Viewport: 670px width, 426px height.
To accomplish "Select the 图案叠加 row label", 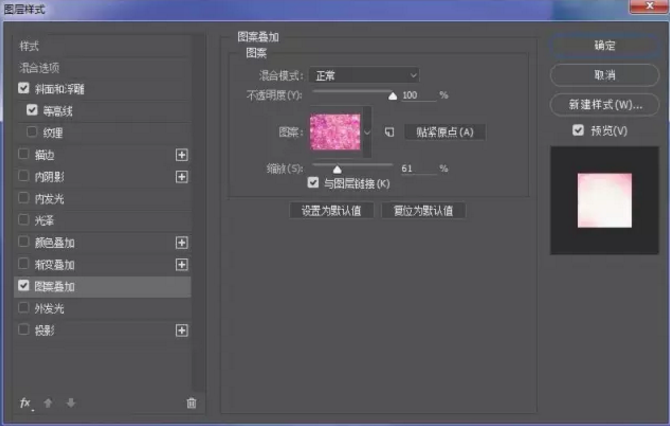I will pos(55,287).
